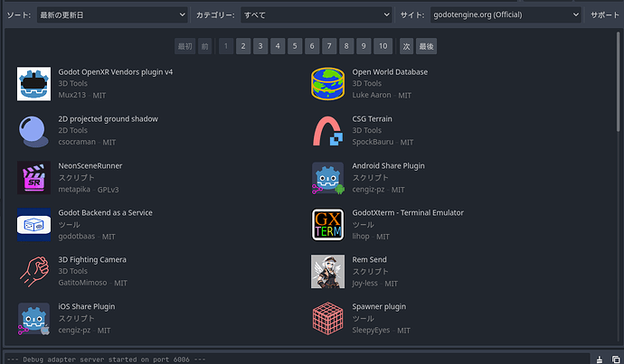Click author metapika

[x=74, y=190]
